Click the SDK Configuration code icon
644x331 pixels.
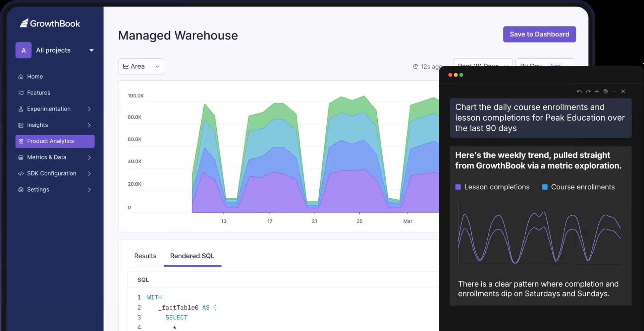coord(21,174)
